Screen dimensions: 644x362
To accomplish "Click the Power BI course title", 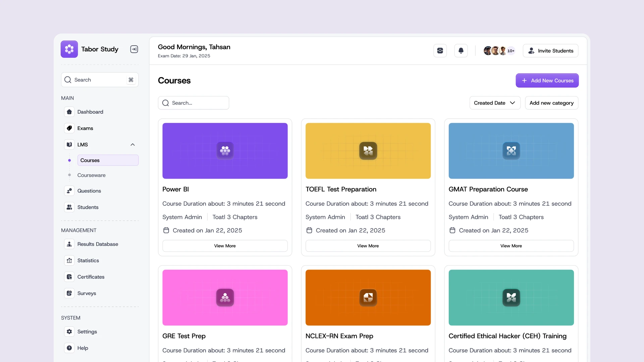I will (175, 189).
